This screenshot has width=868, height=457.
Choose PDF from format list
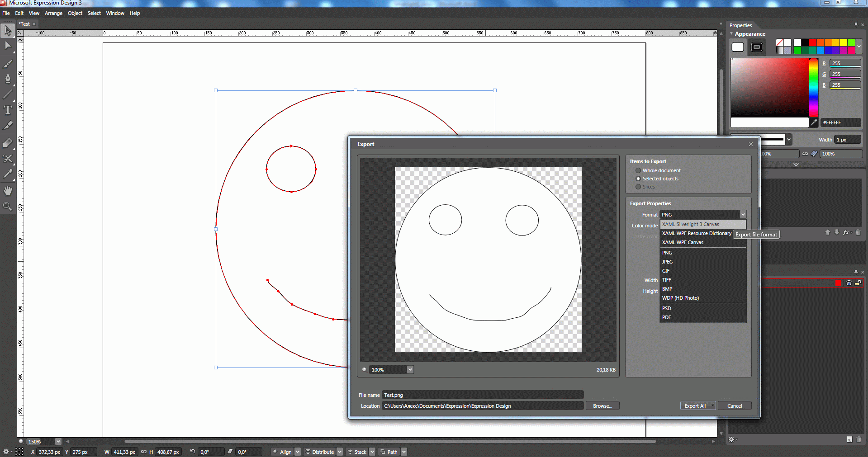click(703, 317)
